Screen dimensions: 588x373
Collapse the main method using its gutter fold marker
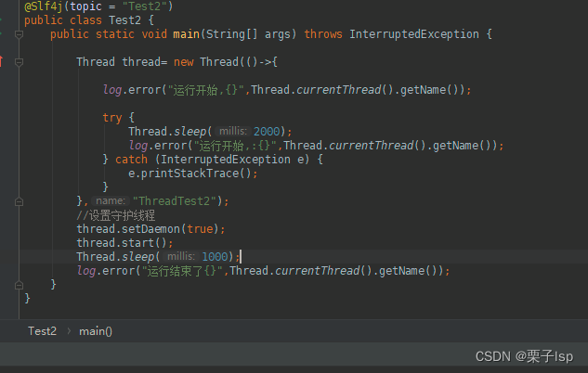pos(19,35)
